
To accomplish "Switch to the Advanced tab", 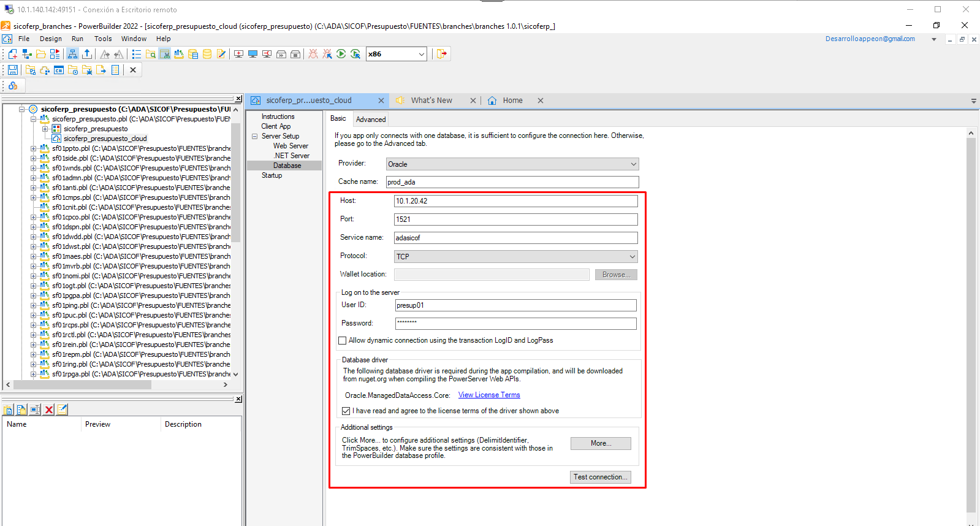I will [371, 120].
